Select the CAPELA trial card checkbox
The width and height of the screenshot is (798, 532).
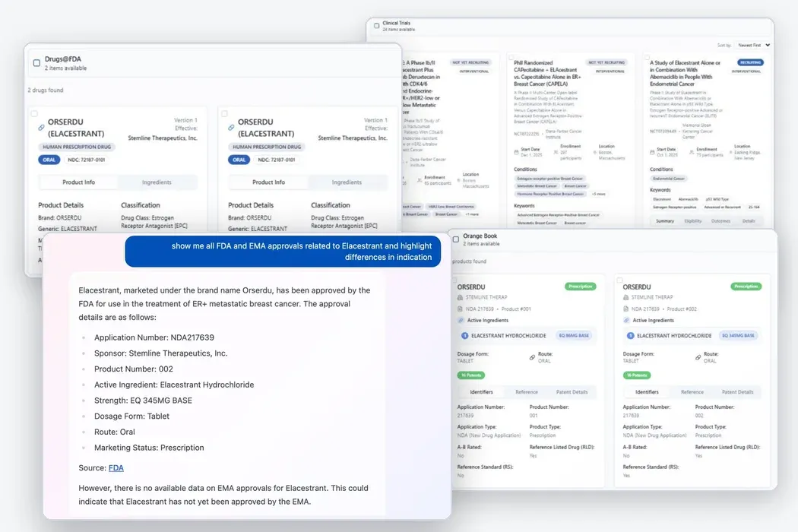tap(511, 58)
